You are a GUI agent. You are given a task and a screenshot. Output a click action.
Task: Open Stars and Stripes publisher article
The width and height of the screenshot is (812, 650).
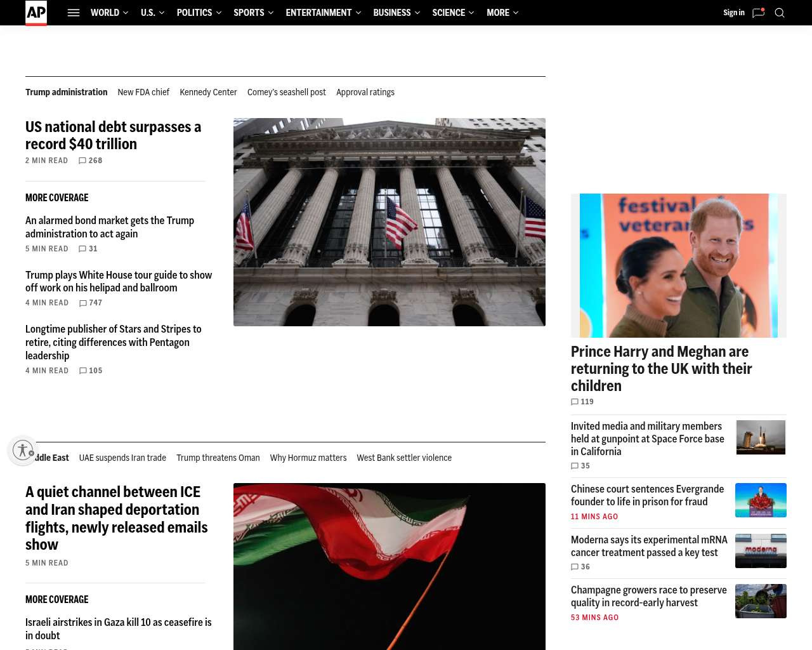(x=114, y=342)
